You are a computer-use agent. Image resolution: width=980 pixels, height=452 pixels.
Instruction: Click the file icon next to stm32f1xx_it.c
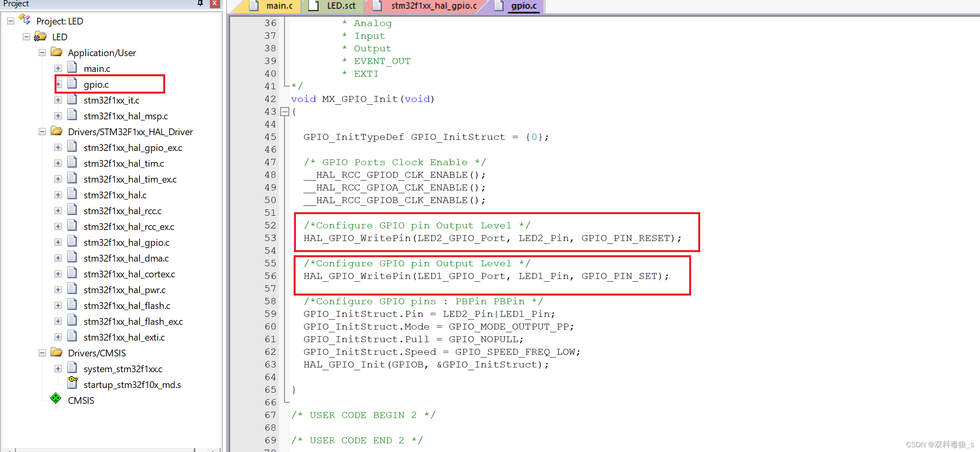[72, 99]
